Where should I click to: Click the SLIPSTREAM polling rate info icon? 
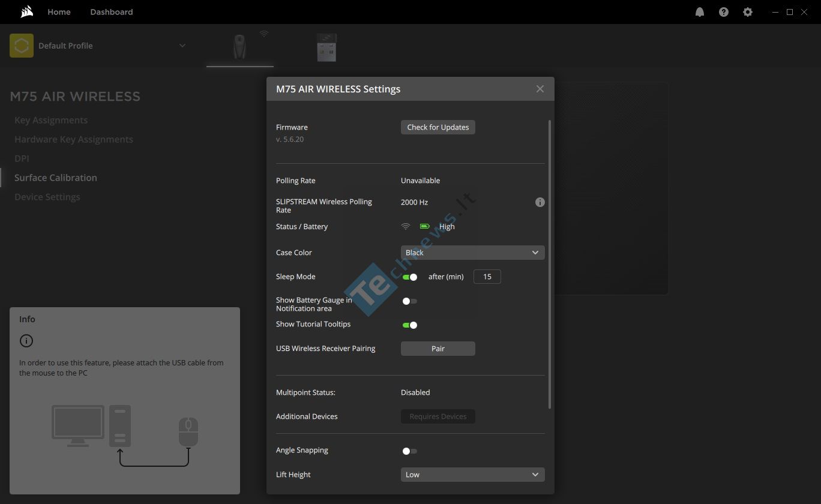(540, 202)
